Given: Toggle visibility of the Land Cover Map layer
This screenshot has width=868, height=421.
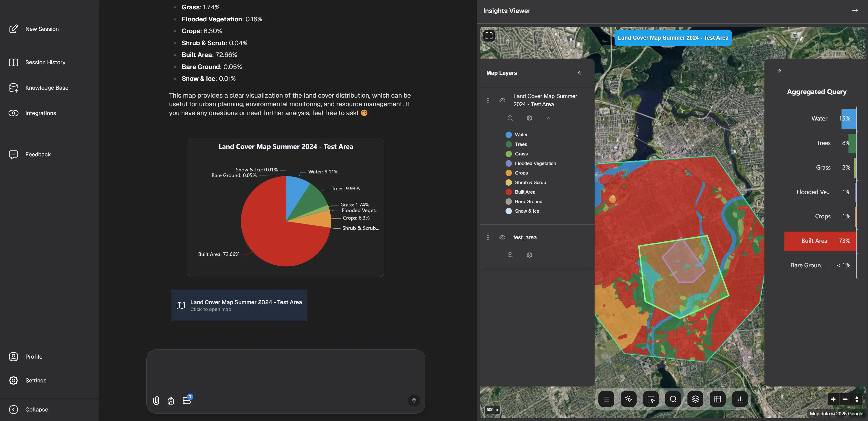Looking at the screenshot, I should click(502, 100).
